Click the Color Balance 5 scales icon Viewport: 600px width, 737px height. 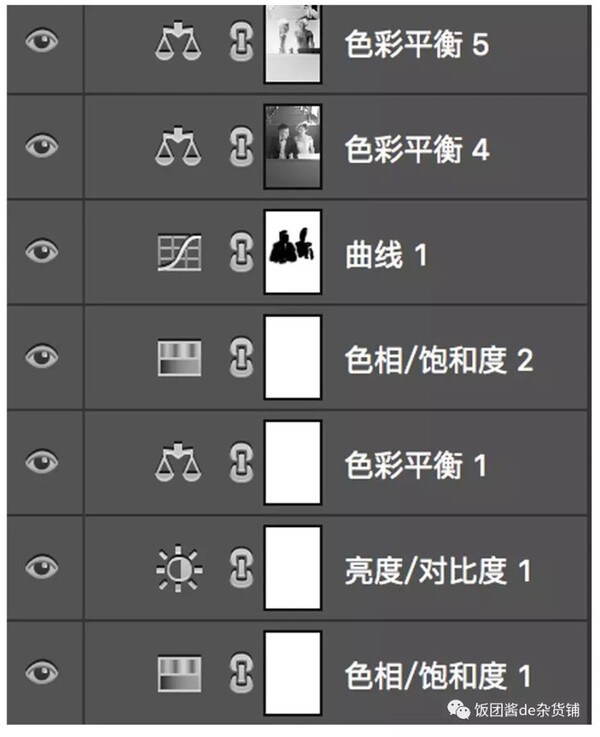click(178, 40)
